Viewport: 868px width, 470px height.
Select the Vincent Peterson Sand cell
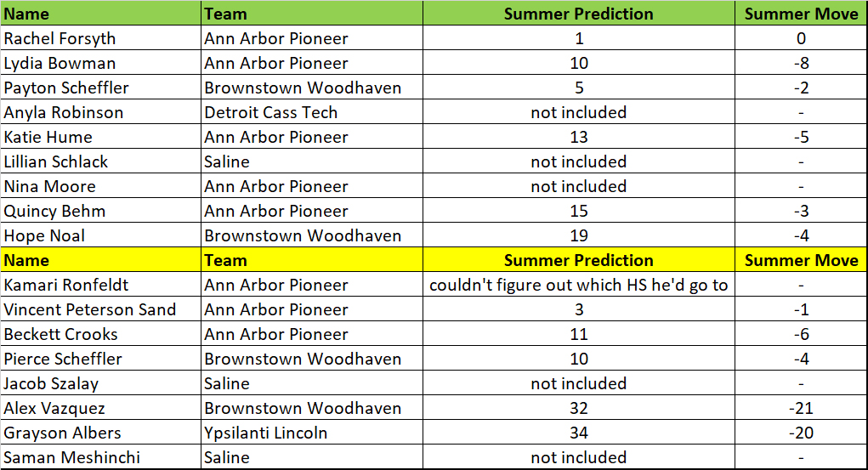click(x=89, y=309)
